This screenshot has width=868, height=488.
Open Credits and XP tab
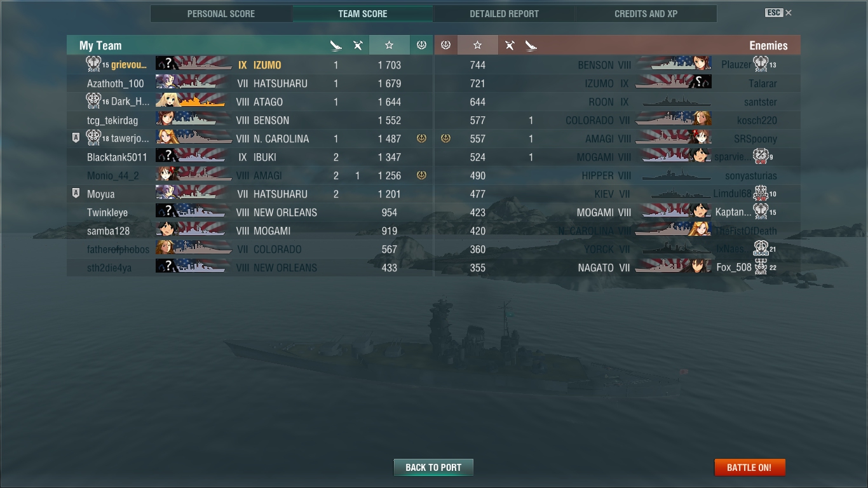coord(646,14)
